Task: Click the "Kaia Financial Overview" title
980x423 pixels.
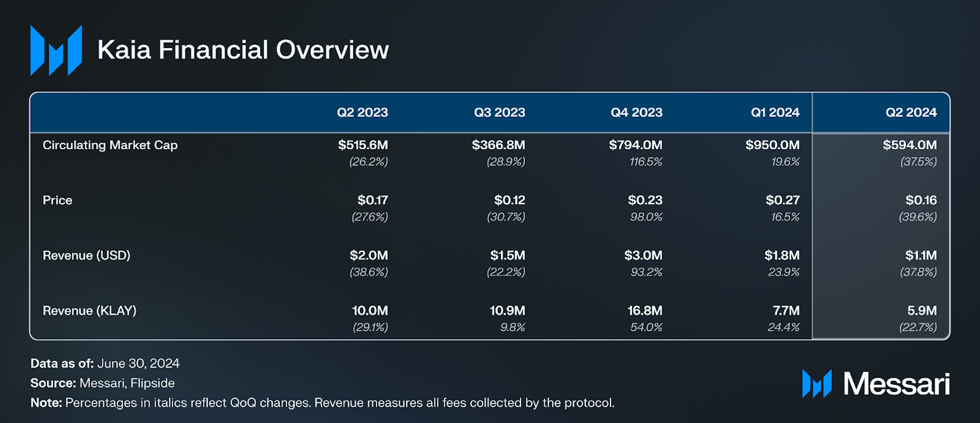Action: coord(243,50)
